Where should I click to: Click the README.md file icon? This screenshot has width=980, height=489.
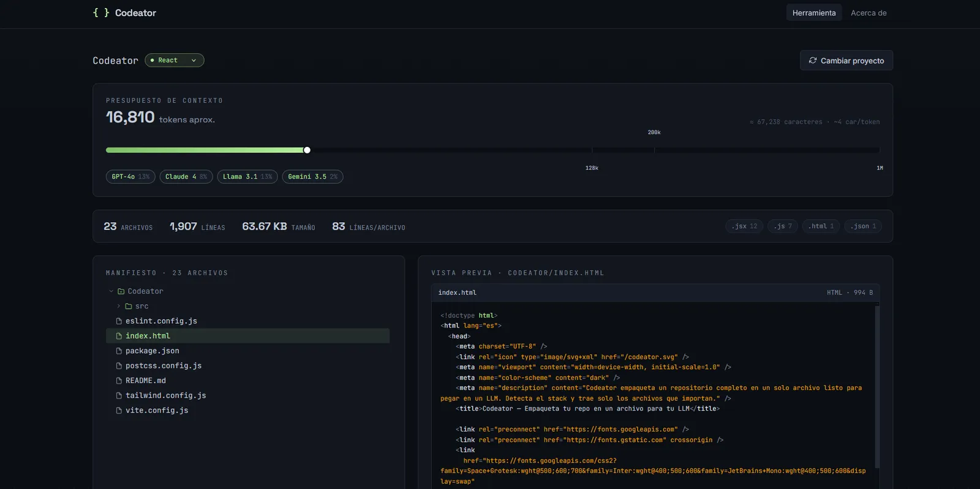[119, 381]
